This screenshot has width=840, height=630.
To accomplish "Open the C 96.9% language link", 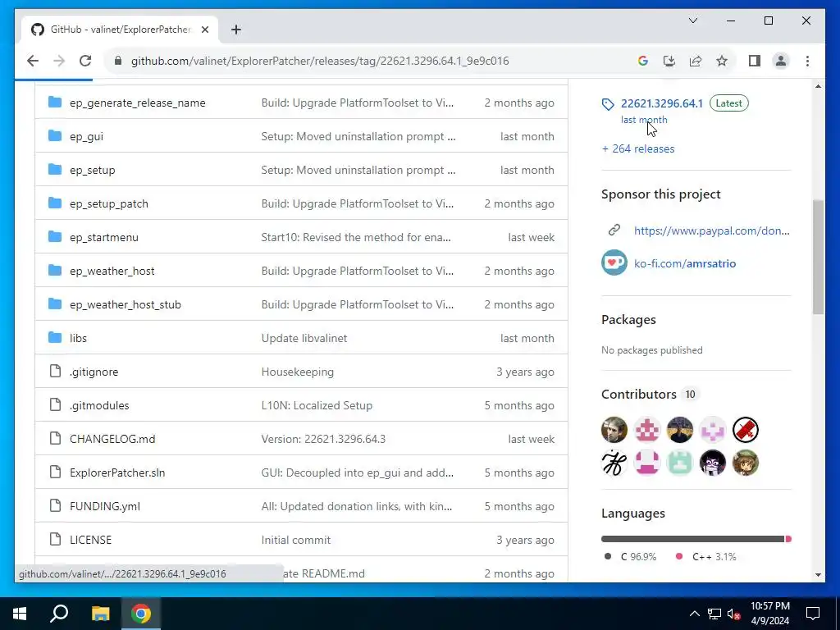I will (630, 557).
